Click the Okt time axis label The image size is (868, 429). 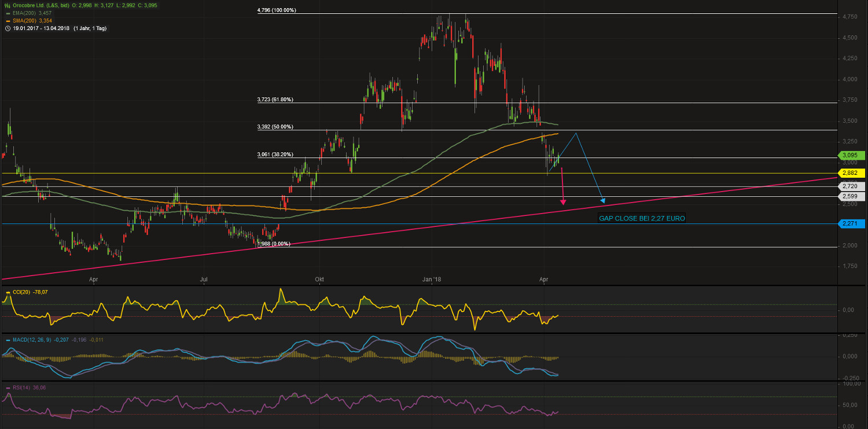[319, 279]
